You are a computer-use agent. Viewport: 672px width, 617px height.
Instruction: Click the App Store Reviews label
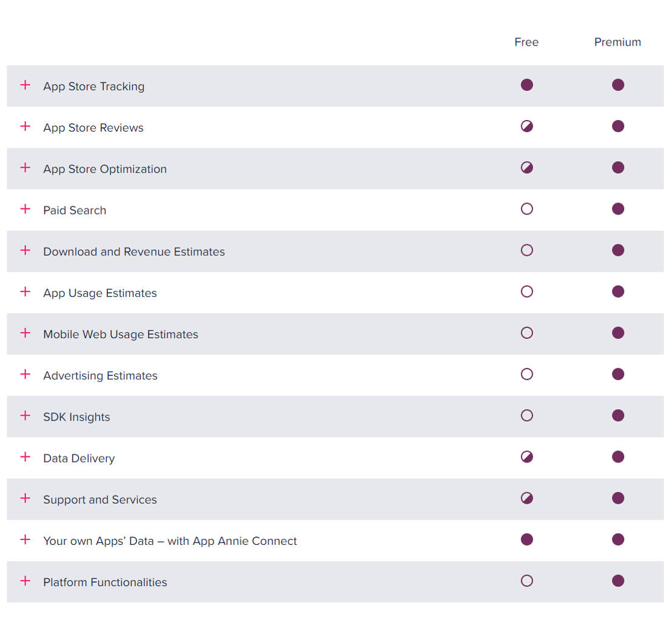click(x=93, y=127)
